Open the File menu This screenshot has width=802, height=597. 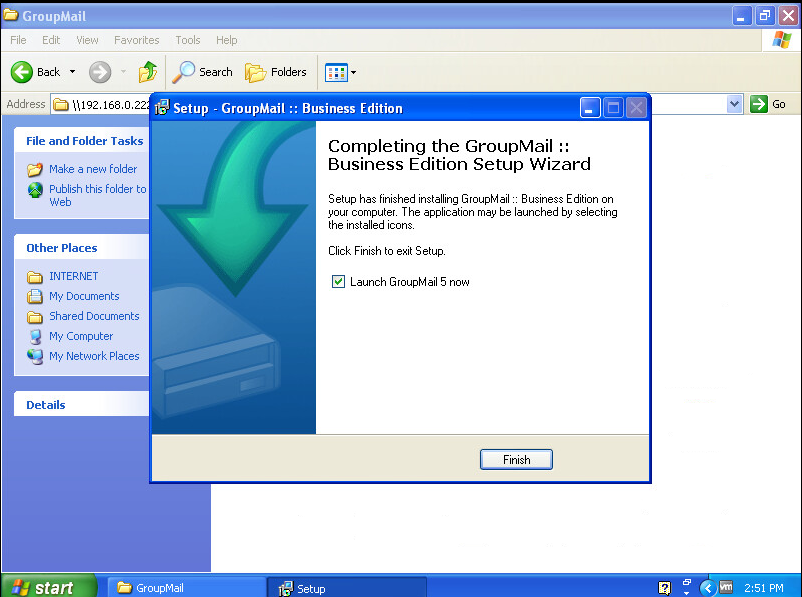pos(18,40)
